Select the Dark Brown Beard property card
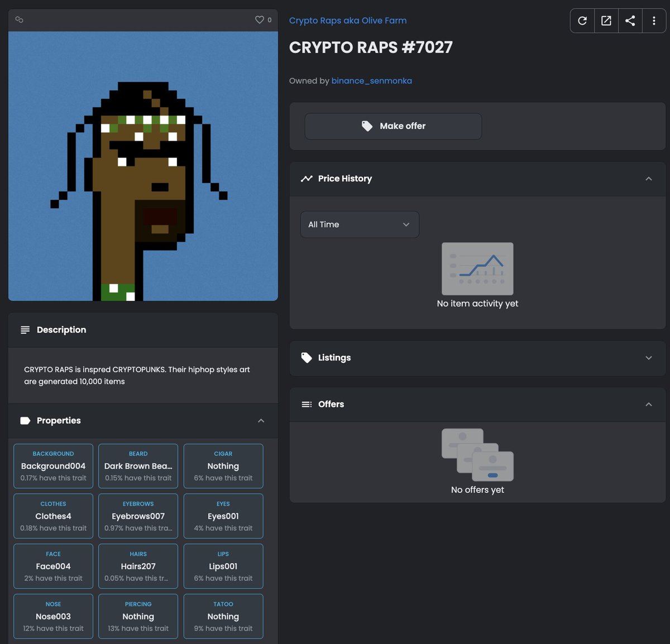The width and height of the screenshot is (670, 644). pyautogui.click(x=138, y=466)
